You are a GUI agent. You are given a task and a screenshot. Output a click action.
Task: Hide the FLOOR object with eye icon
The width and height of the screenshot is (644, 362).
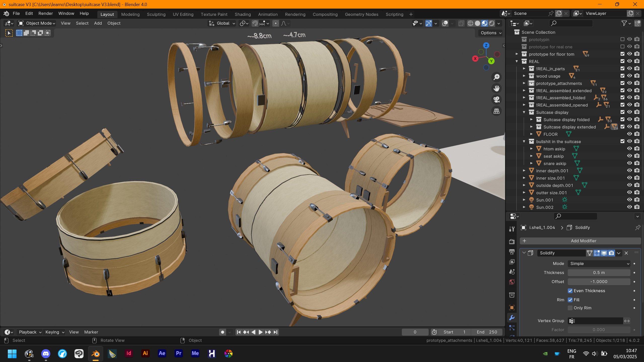[629, 134]
